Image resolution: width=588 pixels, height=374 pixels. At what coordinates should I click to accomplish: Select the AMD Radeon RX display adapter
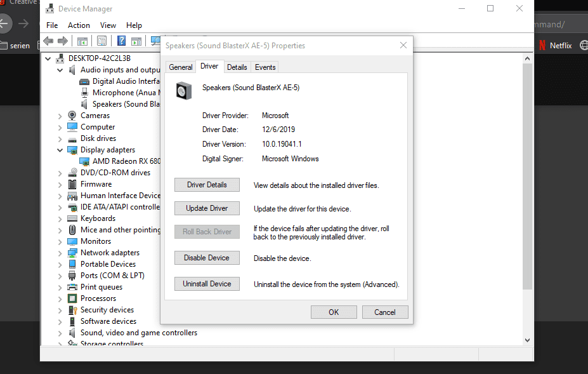(126, 161)
